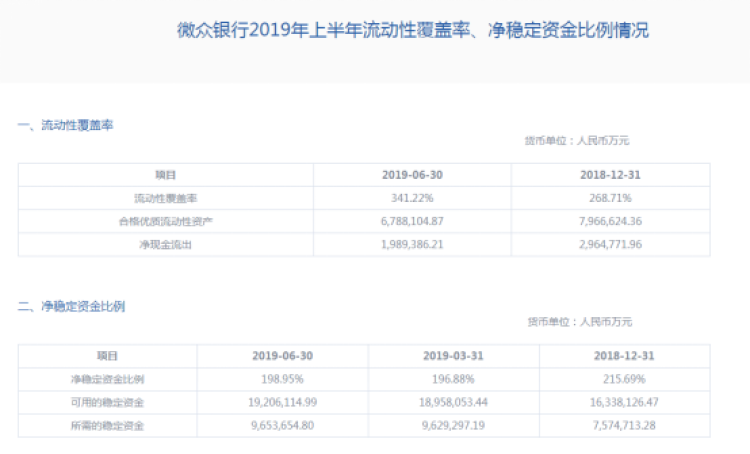
Task: Select the 6,788,104.87 asset value cell
Action: pyautogui.click(x=412, y=221)
